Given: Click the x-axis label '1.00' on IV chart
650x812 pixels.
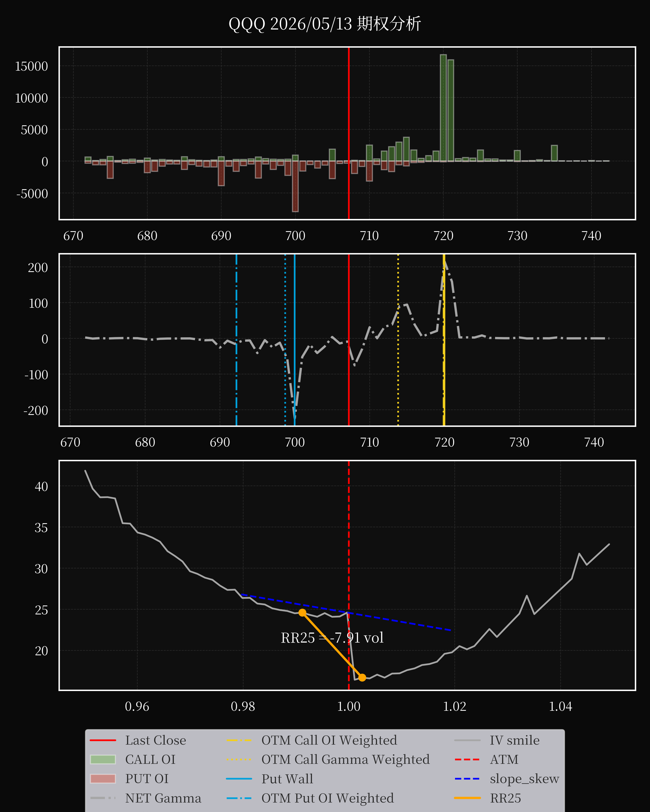Looking at the screenshot, I should click(349, 706).
